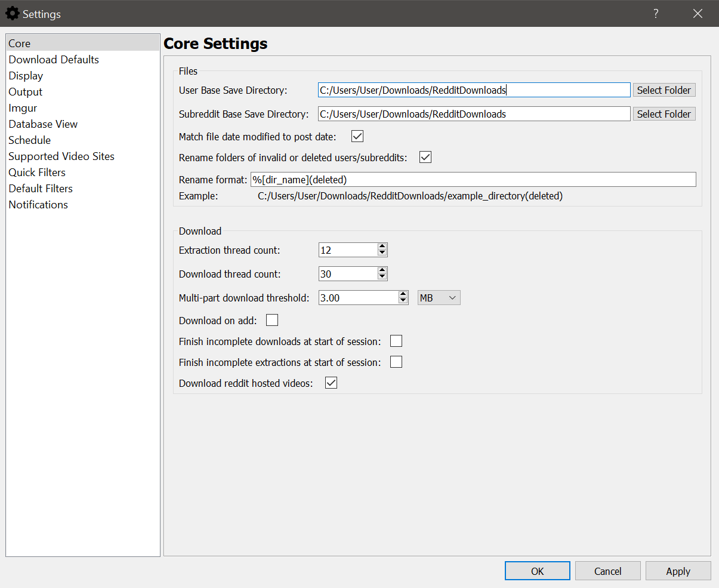Raise multi-part download threshold with up arrow
Screen dimensions: 719x588
coord(403,294)
